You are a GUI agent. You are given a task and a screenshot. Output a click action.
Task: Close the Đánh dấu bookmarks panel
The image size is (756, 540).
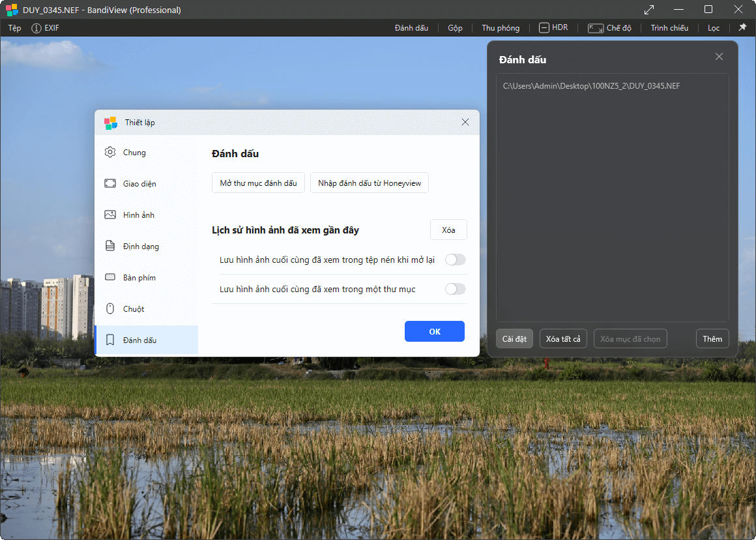[719, 57]
